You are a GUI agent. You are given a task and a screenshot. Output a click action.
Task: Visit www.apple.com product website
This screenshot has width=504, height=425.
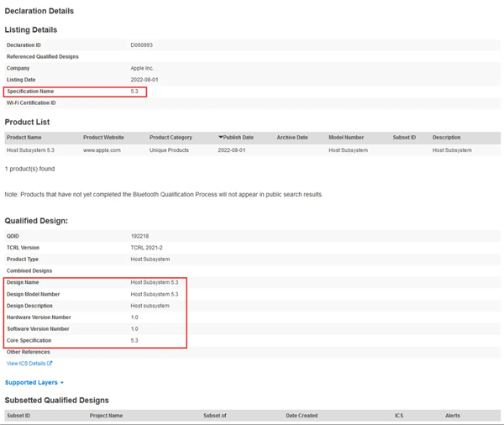102,150
